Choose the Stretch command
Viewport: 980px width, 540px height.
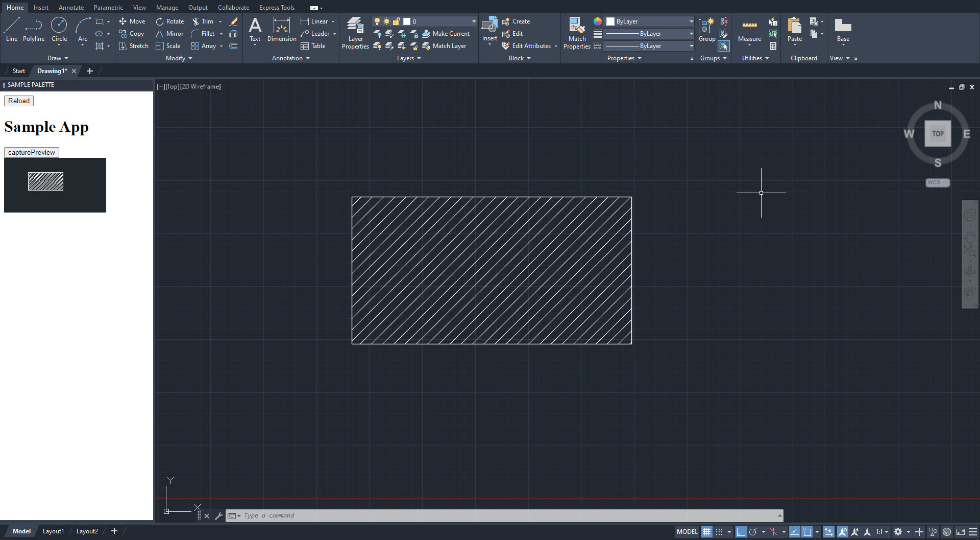[x=133, y=46]
